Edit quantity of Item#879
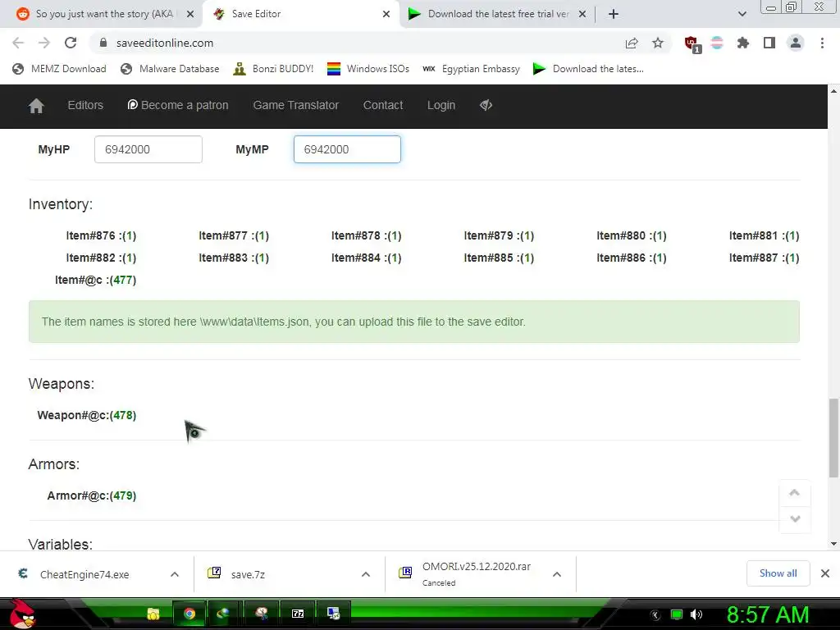840x630 pixels. (x=527, y=235)
